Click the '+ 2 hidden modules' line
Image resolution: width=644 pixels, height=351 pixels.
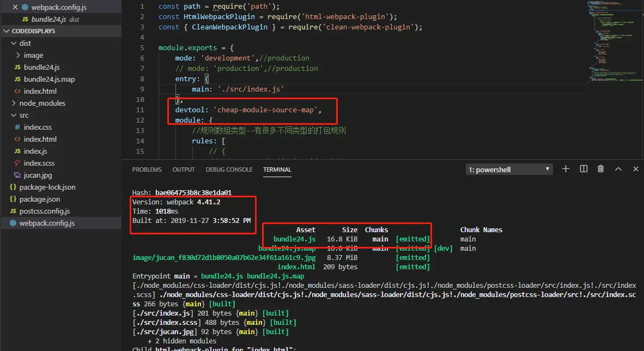[182, 341]
